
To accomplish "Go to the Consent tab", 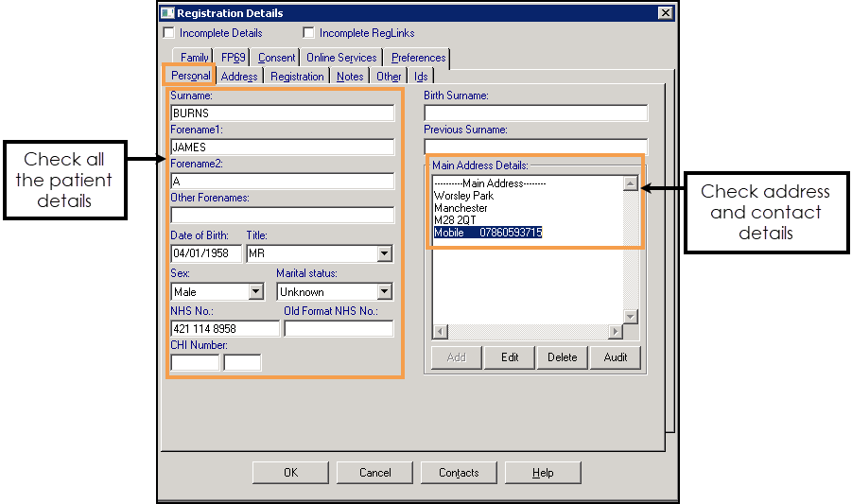I will [276, 58].
